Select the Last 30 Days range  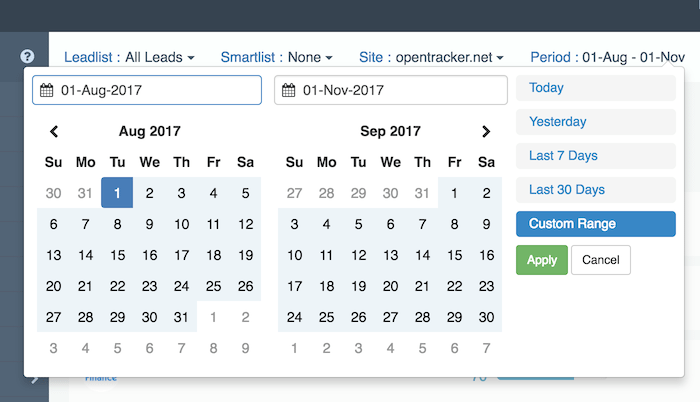pos(595,190)
